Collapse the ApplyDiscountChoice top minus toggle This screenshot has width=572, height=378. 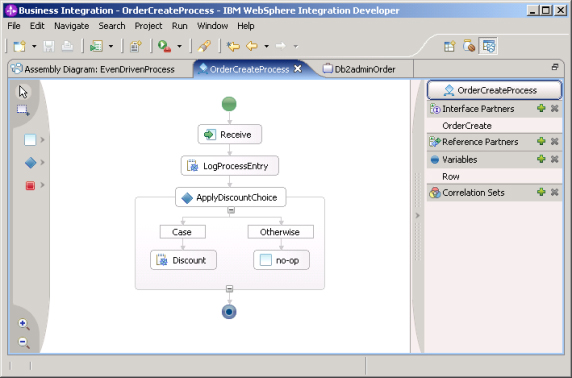point(231,210)
